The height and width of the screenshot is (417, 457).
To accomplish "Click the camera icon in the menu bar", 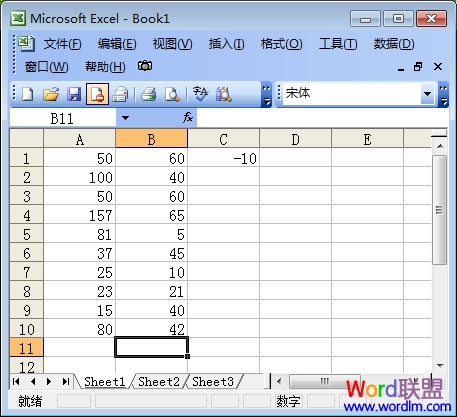I will pos(145,66).
